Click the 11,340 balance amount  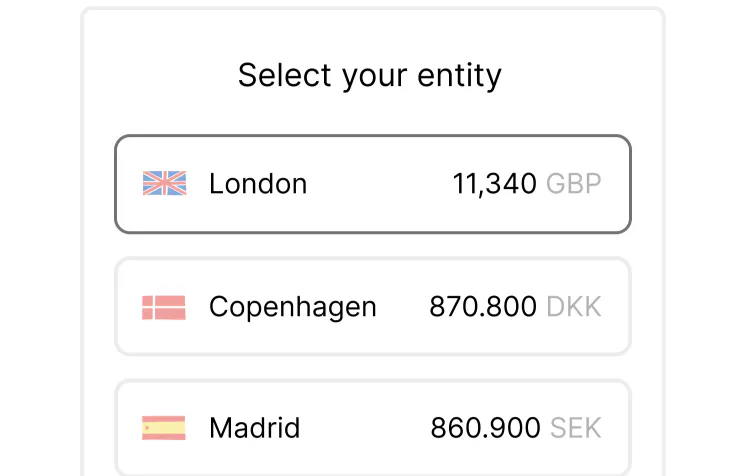click(x=494, y=184)
